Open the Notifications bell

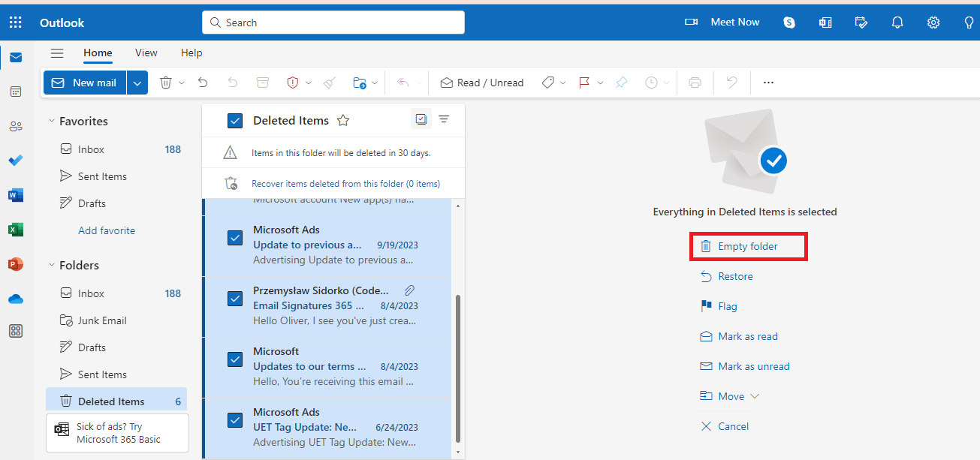(897, 22)
